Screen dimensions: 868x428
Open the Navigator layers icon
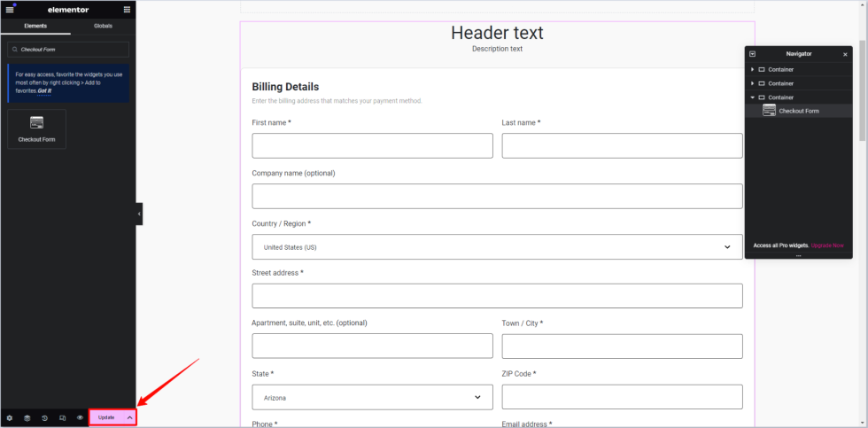(x=27, y=417)
